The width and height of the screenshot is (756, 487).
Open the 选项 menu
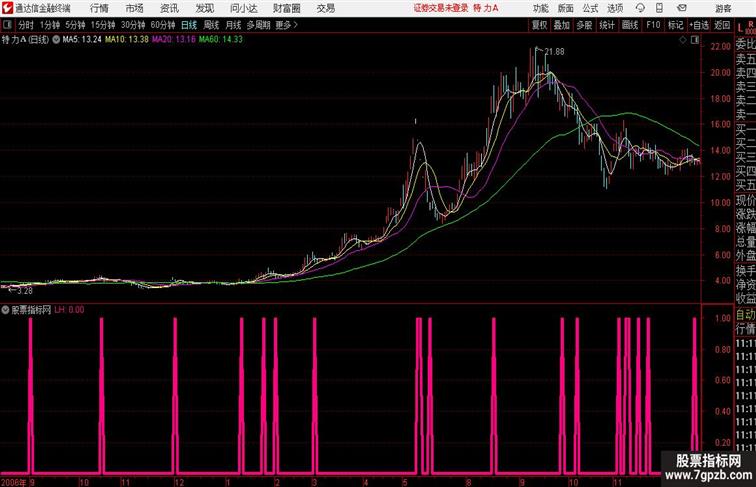(615, 8)
